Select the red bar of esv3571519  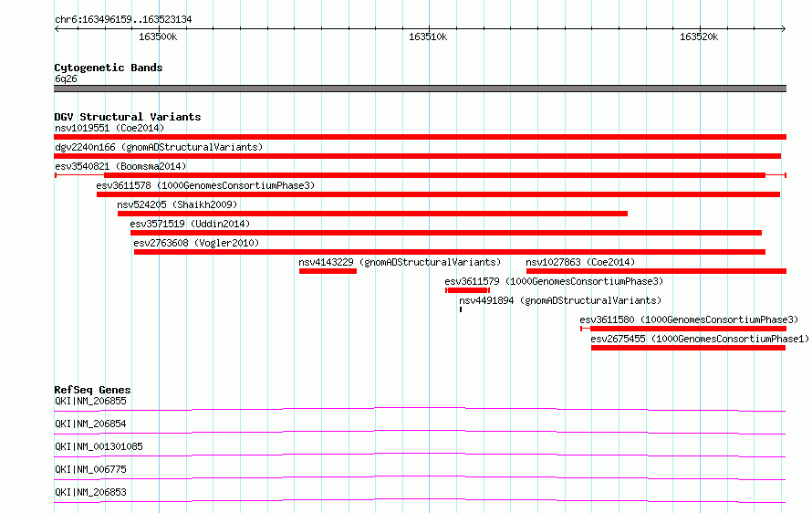pos(446,233)
